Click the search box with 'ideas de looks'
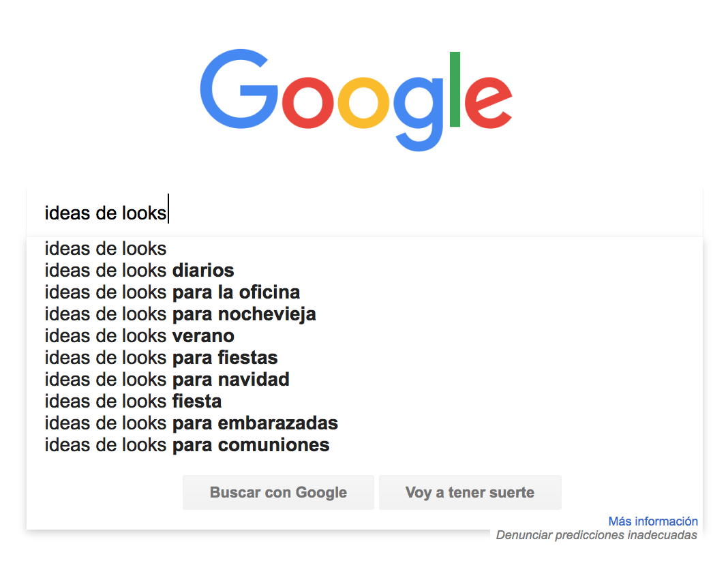728x563 pixels. 365,213
